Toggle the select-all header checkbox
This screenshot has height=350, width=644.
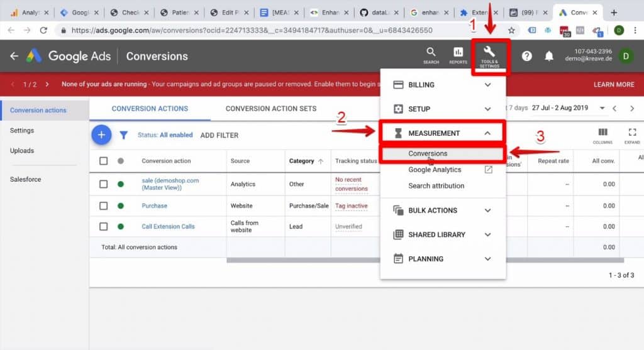pos(104,161)
